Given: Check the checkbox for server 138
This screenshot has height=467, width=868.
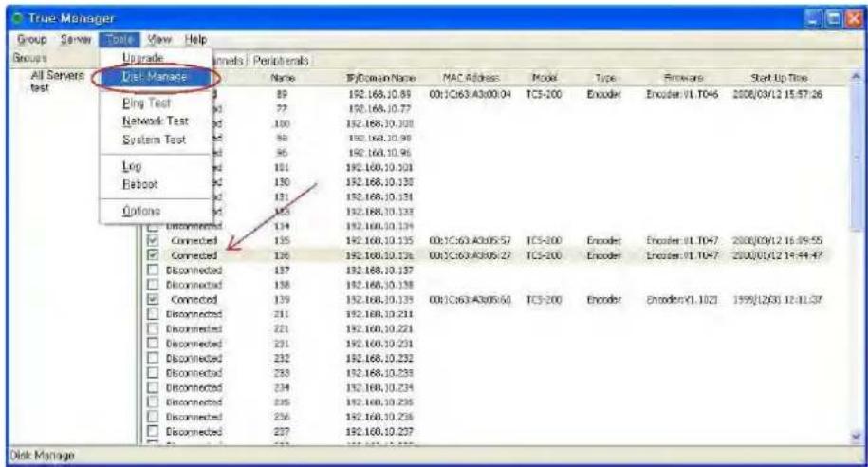Looking at the screenshot, I should point(153,284).
